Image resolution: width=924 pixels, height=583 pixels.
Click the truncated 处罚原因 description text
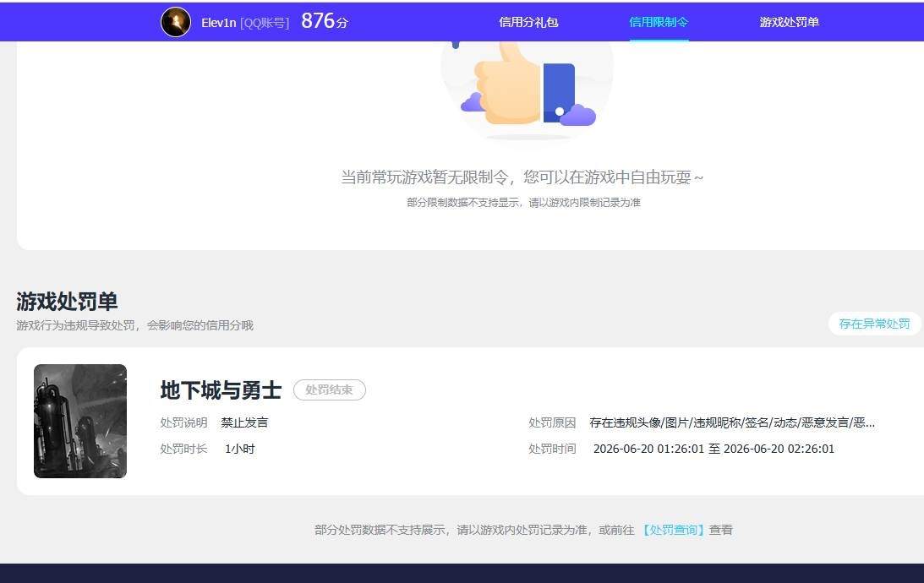coord(732,422)
